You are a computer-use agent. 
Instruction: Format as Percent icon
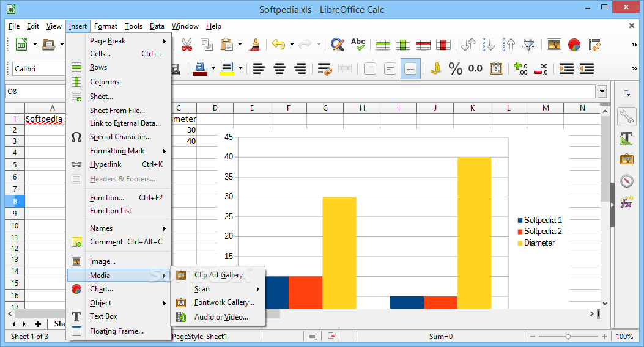click(456, 68)
